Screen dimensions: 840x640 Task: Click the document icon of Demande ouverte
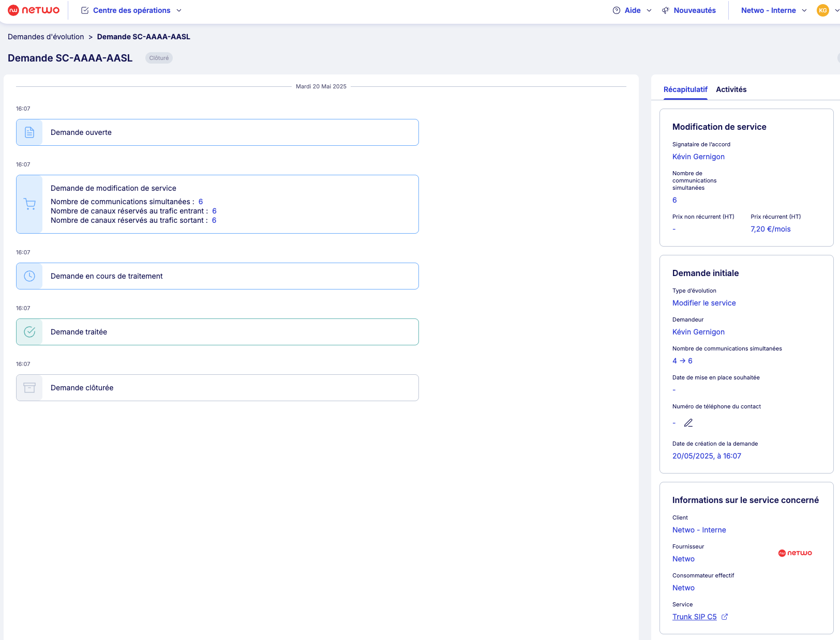(29, 132)
